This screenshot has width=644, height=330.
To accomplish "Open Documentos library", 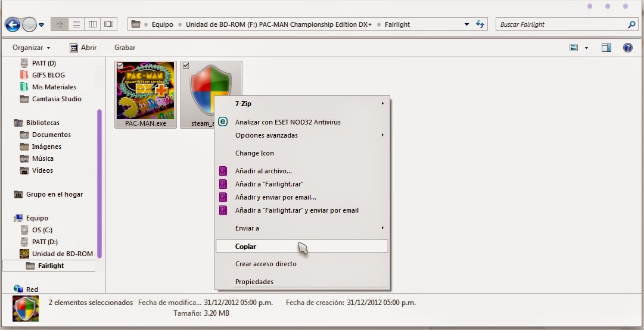I will (x=51, y=135).
